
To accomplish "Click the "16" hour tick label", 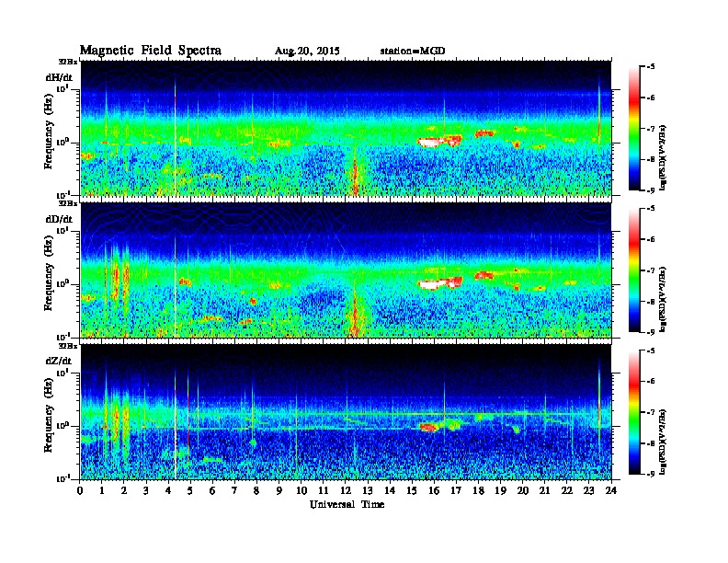I will click(435, 491).
